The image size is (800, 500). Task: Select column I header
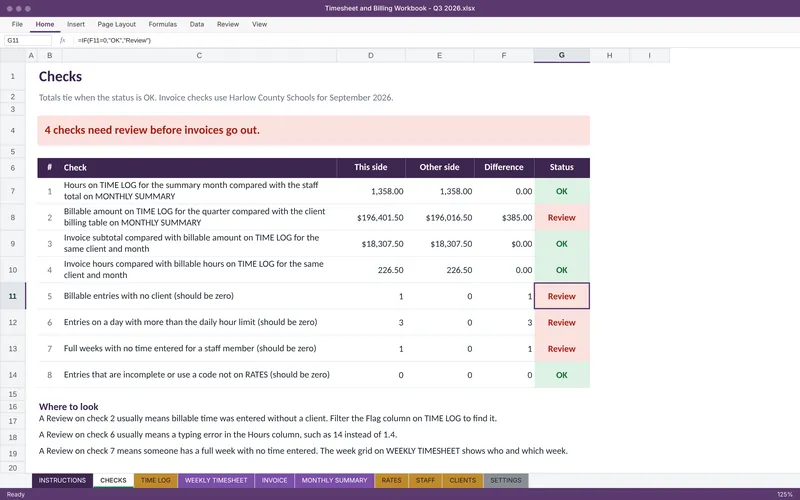[x=649, y=55]
